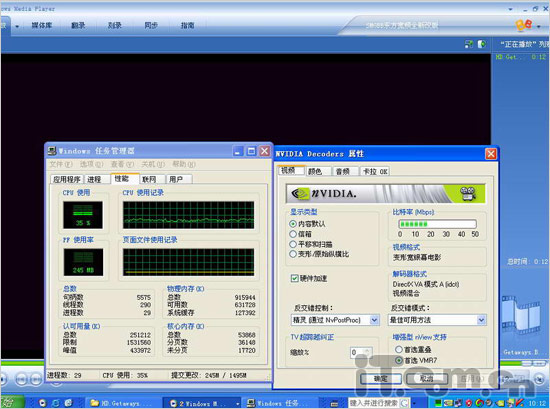Click the keyboard language bar icon in the taskbar

(x=334, y=403)
